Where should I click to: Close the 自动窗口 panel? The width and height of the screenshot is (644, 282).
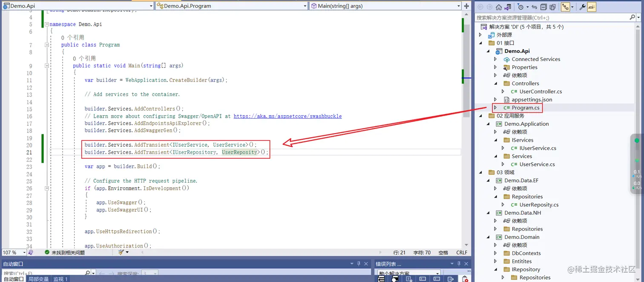[366, 264]
